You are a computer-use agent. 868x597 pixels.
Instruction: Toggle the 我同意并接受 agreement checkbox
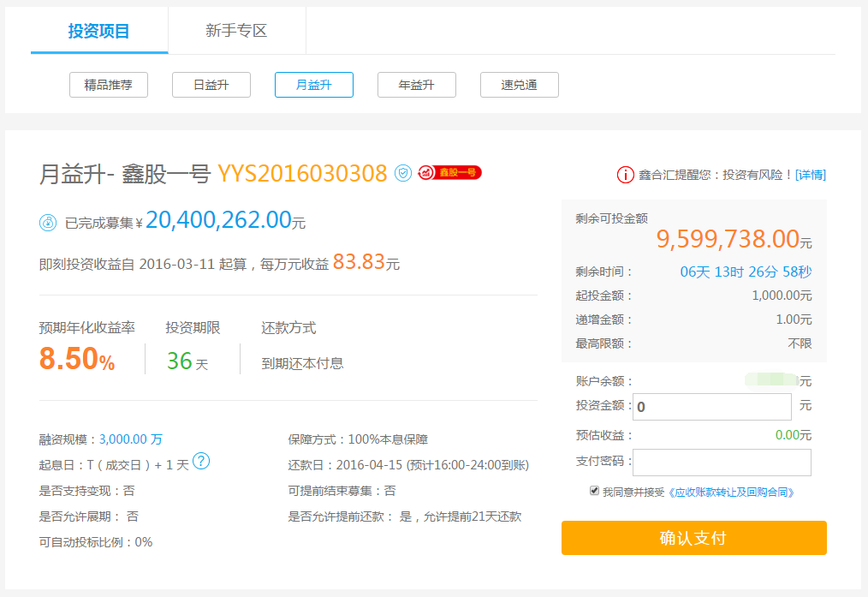594,491
